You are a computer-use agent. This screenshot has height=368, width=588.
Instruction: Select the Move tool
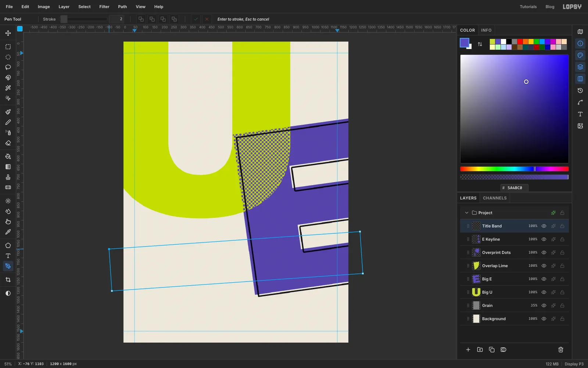coord(8,33)
